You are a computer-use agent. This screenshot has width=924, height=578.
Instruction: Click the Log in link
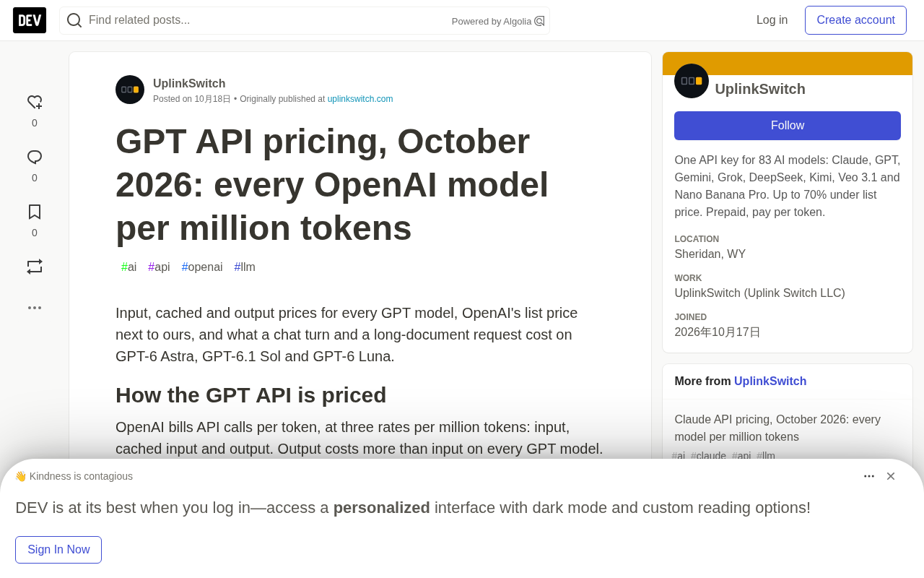(x=772, y=20)
